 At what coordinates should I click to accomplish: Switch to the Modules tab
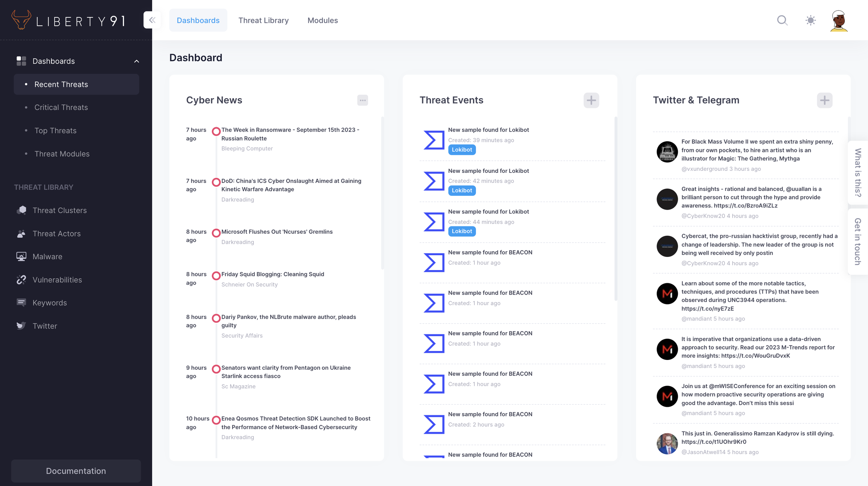pos(323,20)
